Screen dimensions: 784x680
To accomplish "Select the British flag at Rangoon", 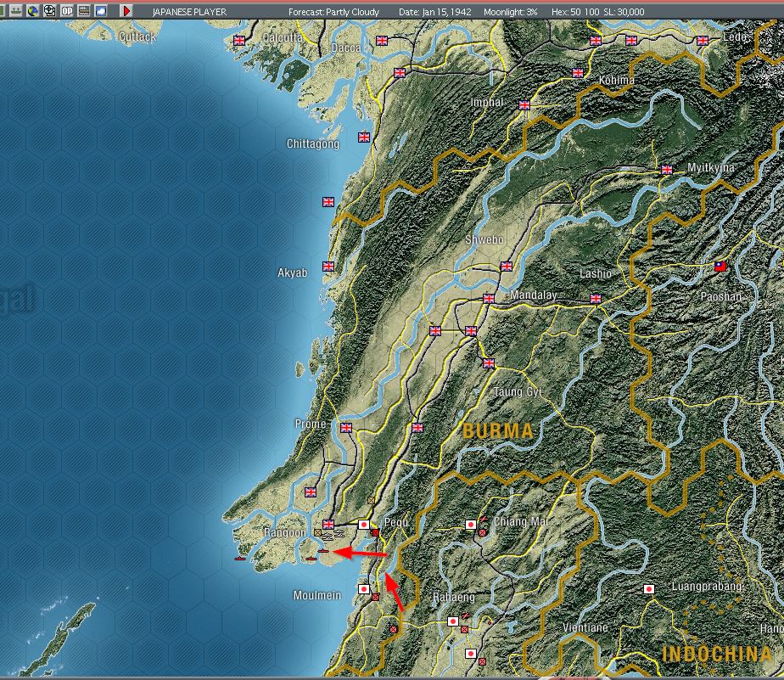I will coord(328,525).
